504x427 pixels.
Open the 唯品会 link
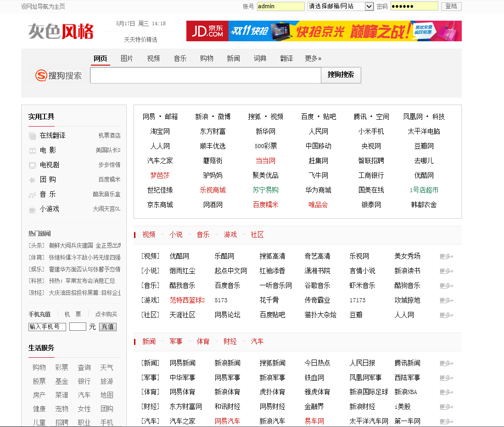[318, 205]
